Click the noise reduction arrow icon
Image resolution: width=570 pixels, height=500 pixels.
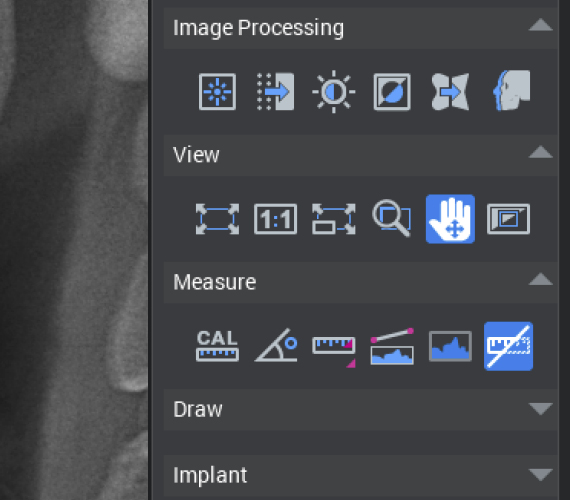(x=276, y=92)
